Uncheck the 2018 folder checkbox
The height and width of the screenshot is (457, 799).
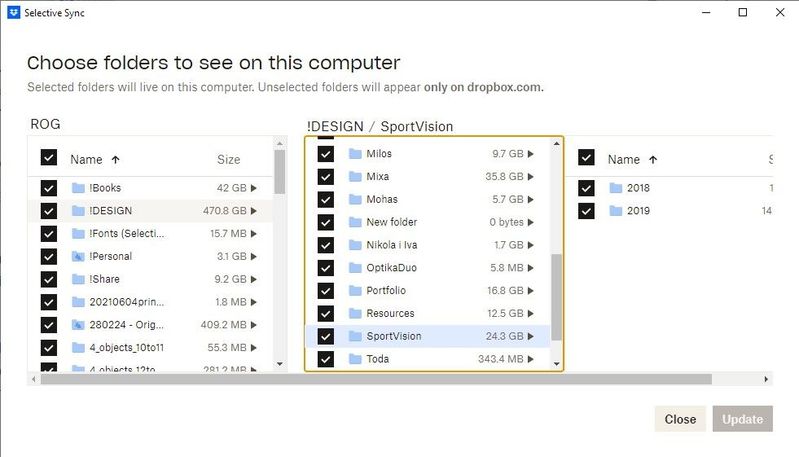click(x=587, y=188)
